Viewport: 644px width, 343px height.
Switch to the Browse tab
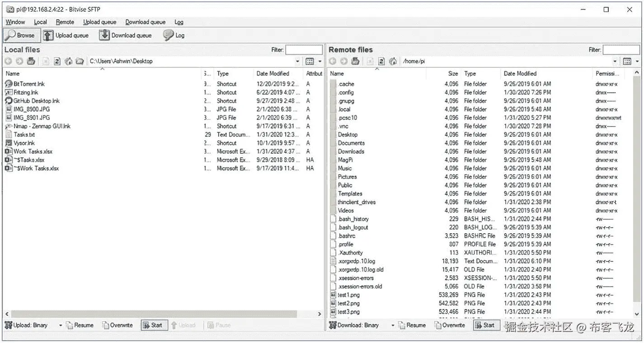tap(21, 35)
